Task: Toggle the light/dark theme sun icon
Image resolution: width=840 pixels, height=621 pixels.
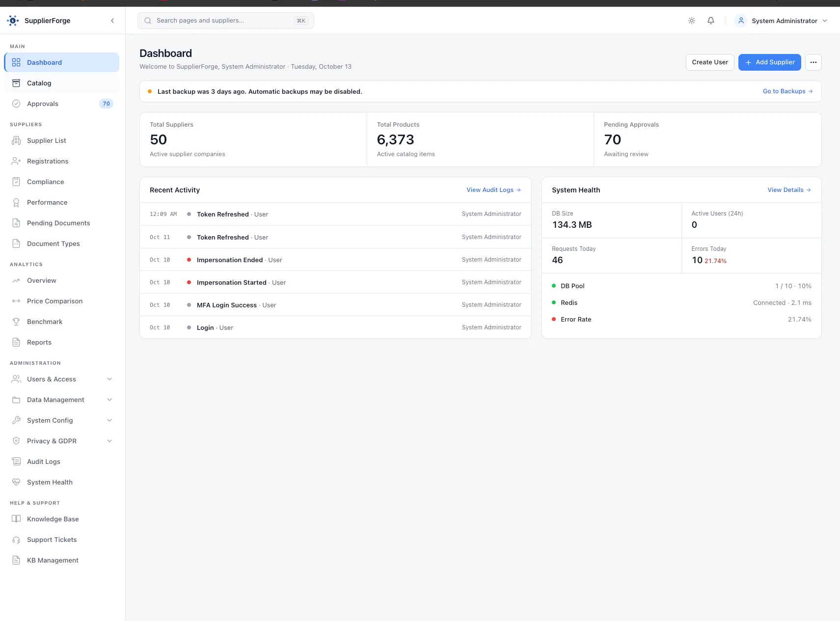Action: (691, 21)
